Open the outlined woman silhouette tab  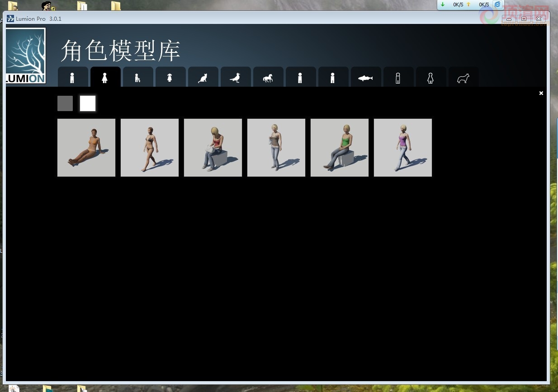point(430,77)
